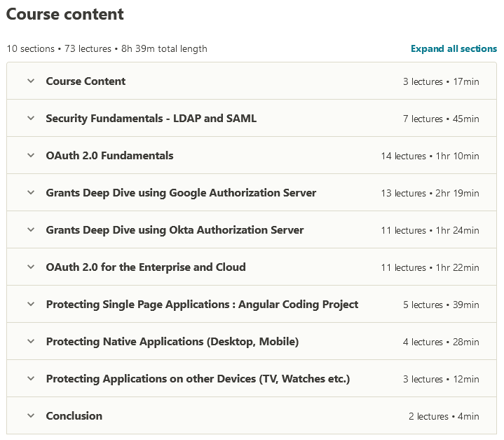Click the 14 lectures 1hr 10min label
This screenshot has height=440, width=504.
coord(430,156)
